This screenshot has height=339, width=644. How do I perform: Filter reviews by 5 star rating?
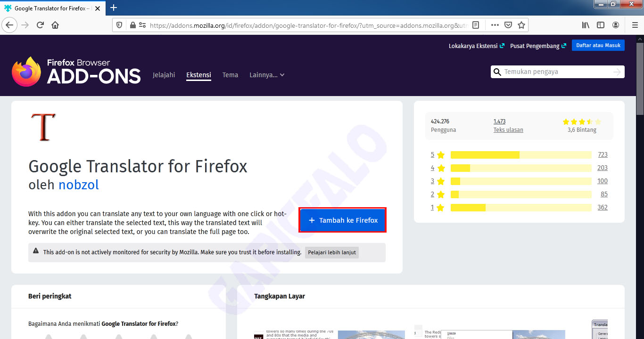coord(438,155)
